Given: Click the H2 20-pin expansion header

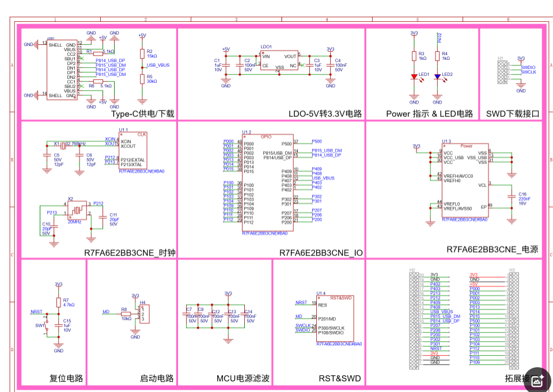Looking at the screenshot, I should click(x=414, y=321).
